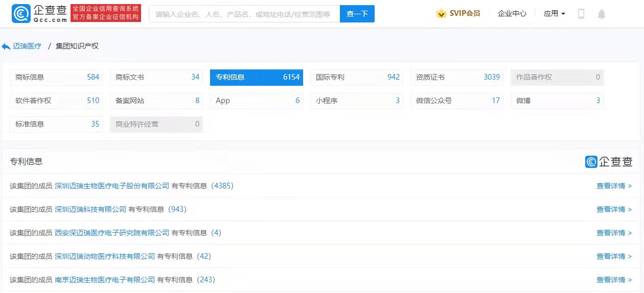644x293 pixels.
Task: Expand the 应用 dropdown menu
Action: click(555, 14)
